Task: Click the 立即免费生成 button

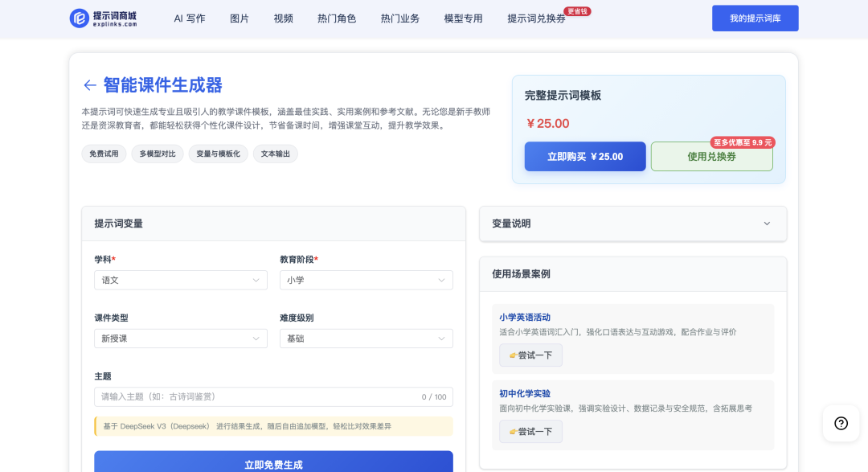Action: point(273,462)
